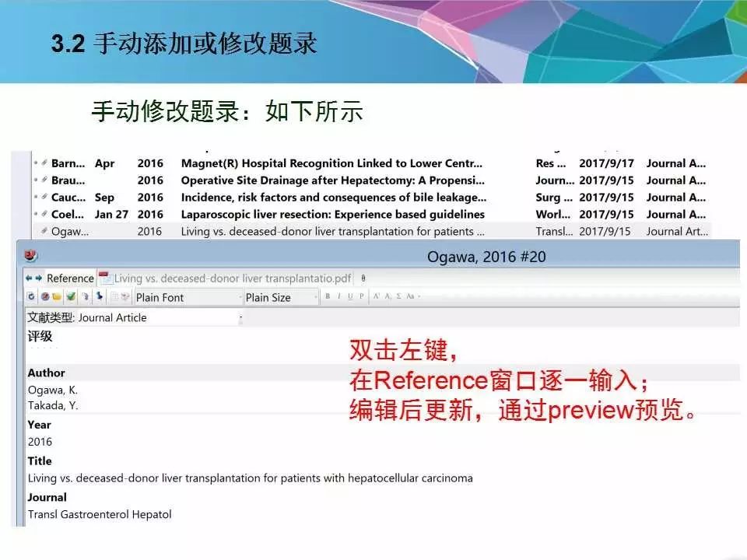Screen dimensions: 747x560
Task: Click the refresh icon in reference toolbar
Action: click(x=31, y=296)
